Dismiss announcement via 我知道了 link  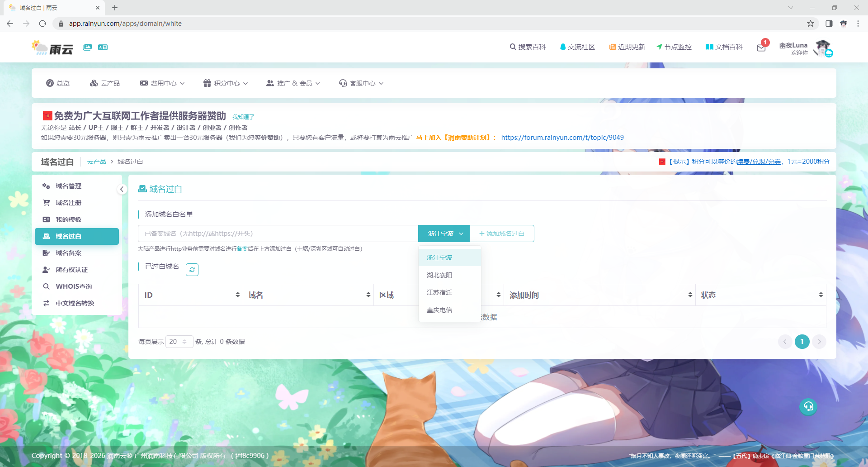point(243,117)
